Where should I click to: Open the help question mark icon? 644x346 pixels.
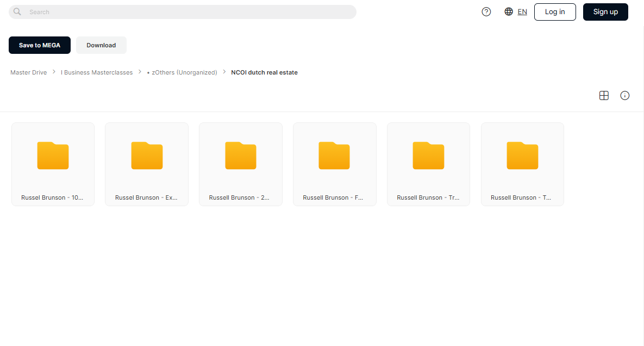(486, 12)
